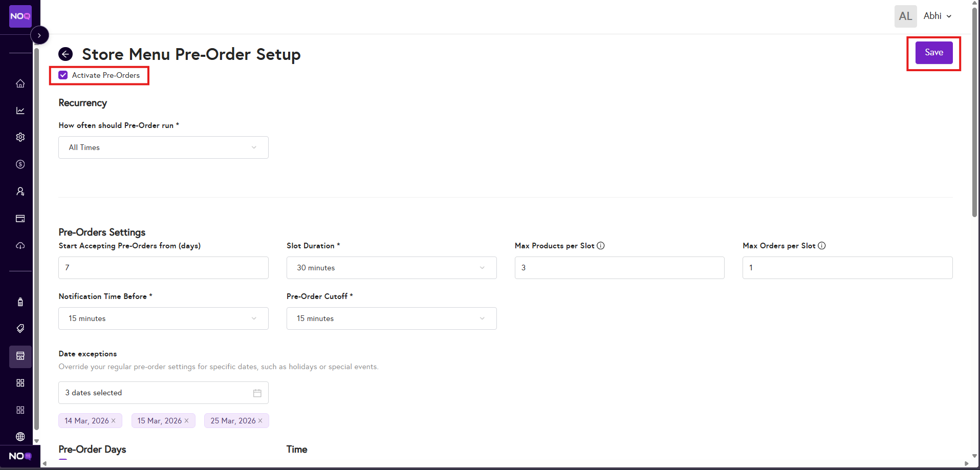Open the settings gear in sidebar

point(20,137)
